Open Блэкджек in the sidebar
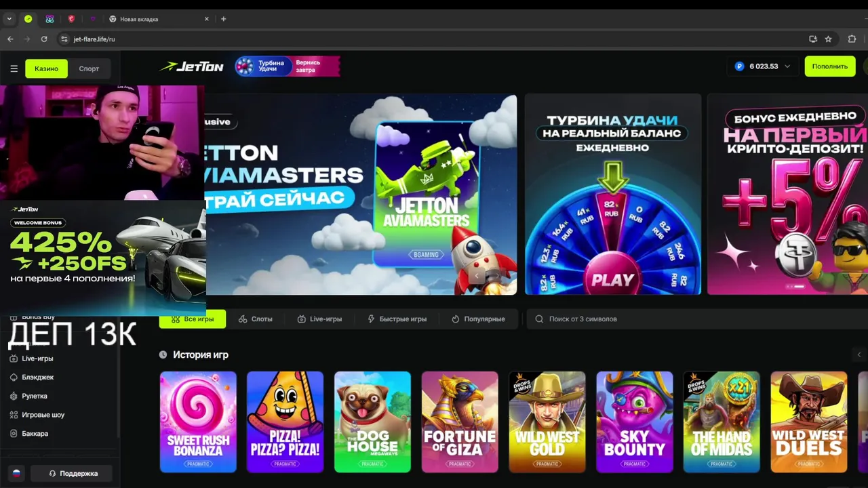This screenshot has height=488, width=868. click(x=37, y=378)
